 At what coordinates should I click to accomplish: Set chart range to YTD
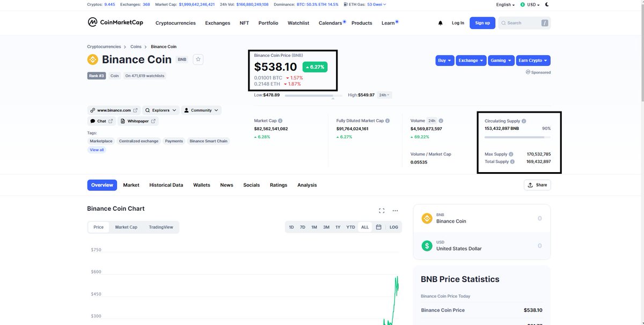350,227
